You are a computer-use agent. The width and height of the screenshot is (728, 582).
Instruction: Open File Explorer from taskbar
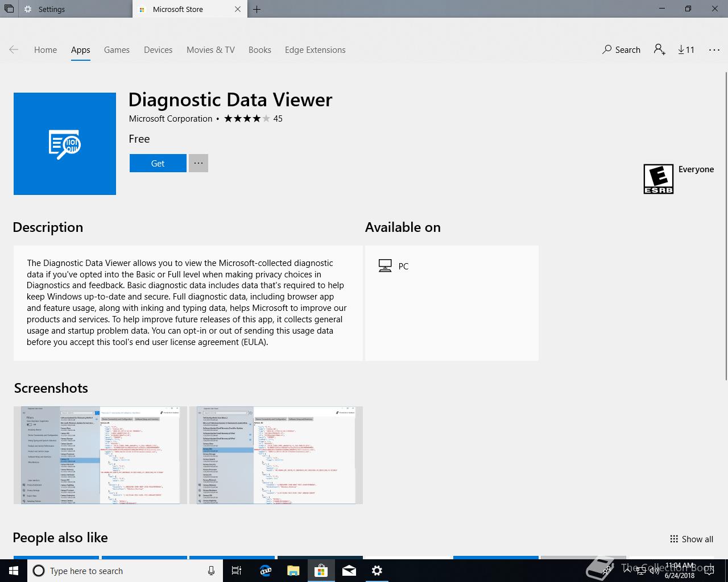pyautogui.click(x=293, y=571)
